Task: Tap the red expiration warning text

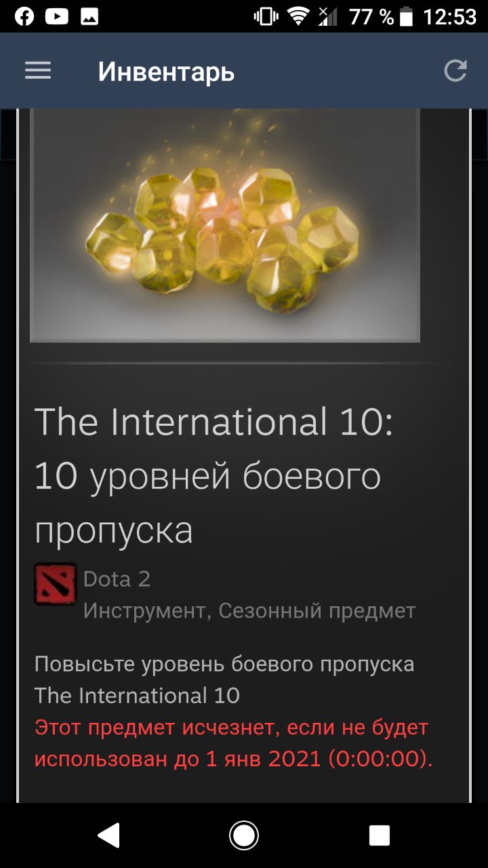Action: pyautogui.click(x=234, y=743)
